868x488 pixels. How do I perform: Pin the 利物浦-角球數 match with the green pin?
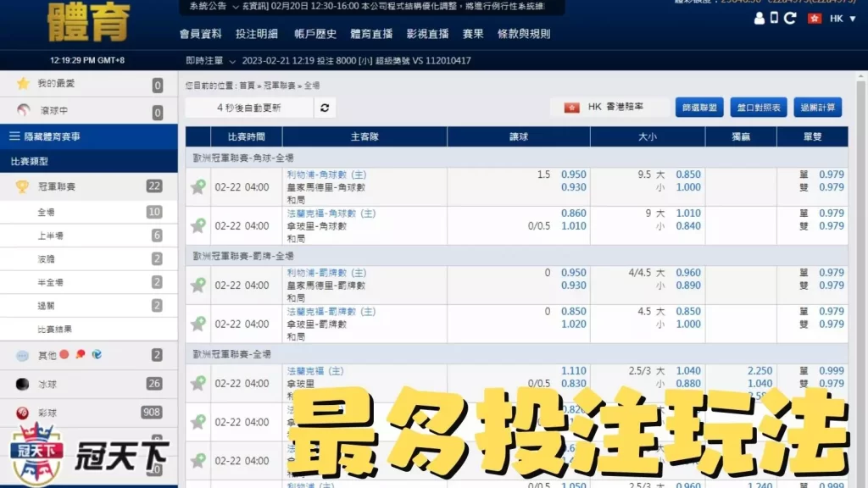197,186
